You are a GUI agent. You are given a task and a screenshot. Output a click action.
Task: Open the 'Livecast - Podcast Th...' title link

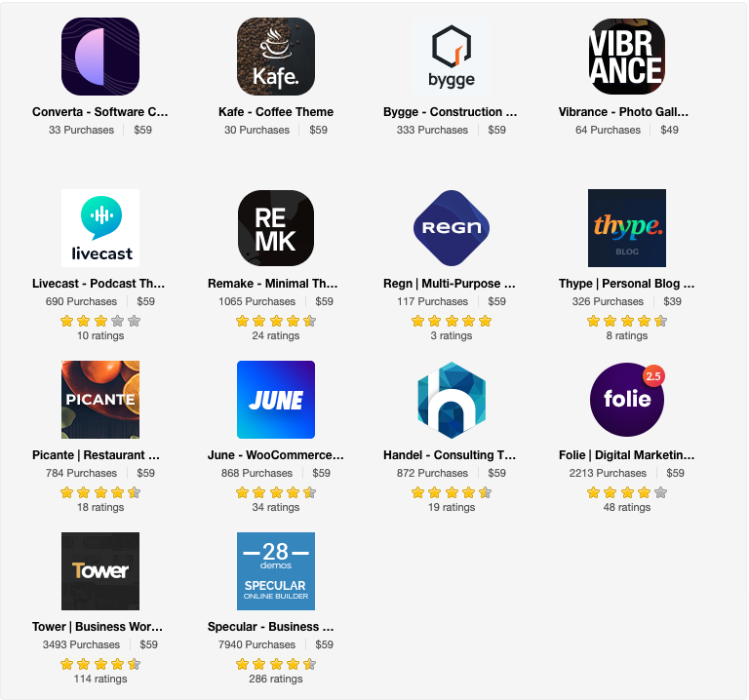pyautogui.click(x=99, y=283)
